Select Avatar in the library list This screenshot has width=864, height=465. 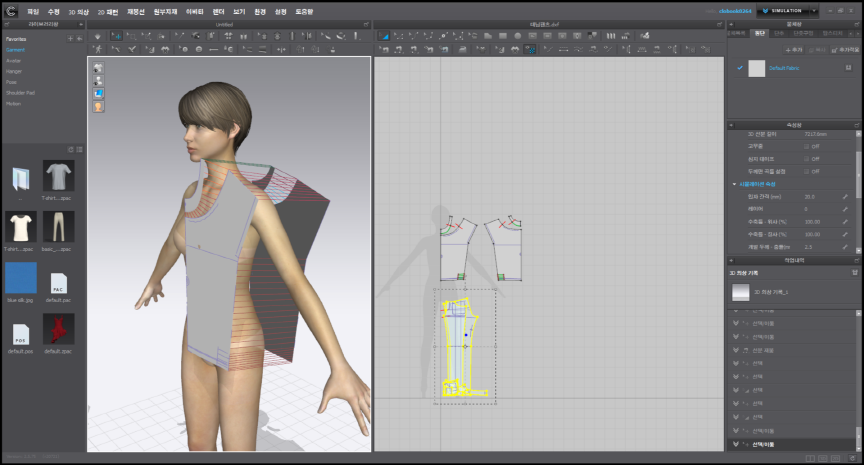pyautogui.click(x=13, y=61)
